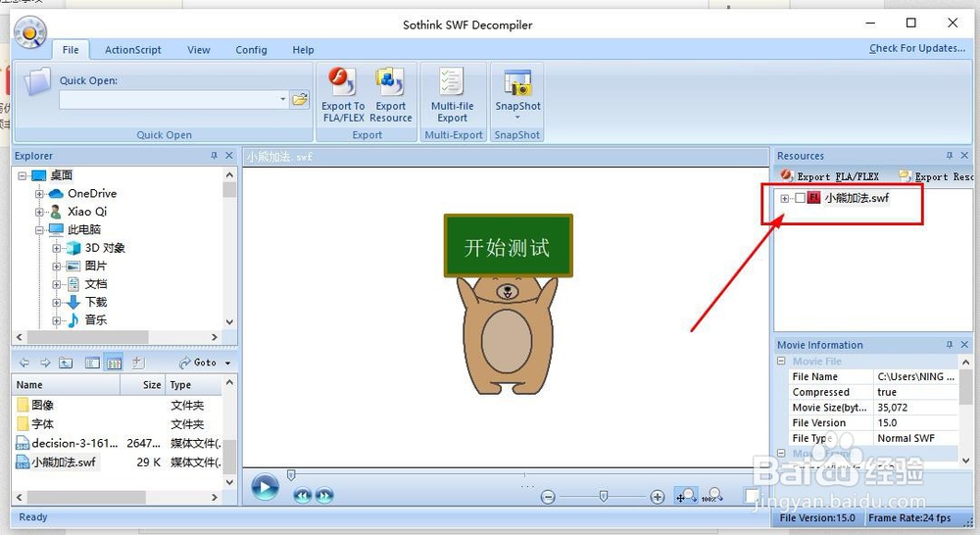Expand the 下载 tree node
This screenshot has height=535, width=980.
[56, 303]
